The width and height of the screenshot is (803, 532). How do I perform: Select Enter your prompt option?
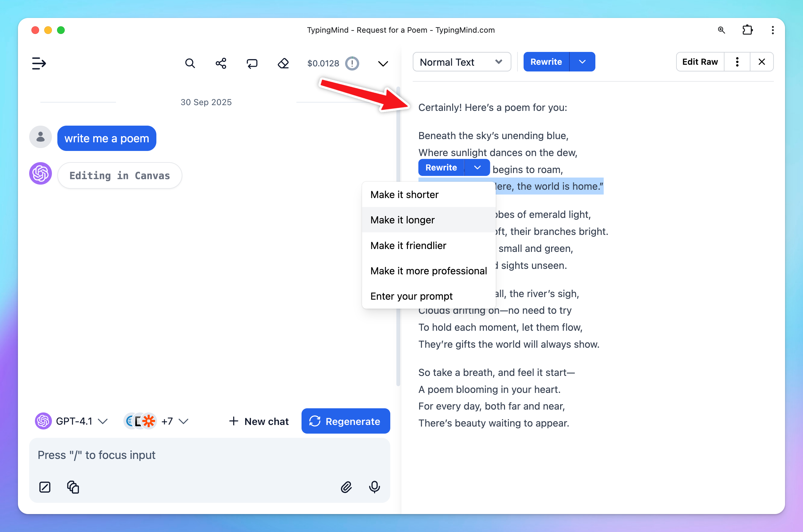tap(411, 296)
